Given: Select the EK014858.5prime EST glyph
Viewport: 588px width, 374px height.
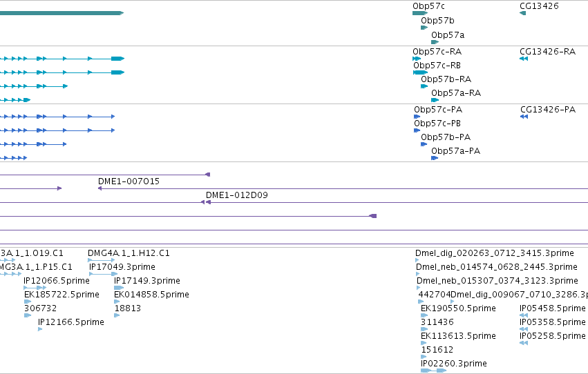Looking at the screenshot, I should coord(117,302).
